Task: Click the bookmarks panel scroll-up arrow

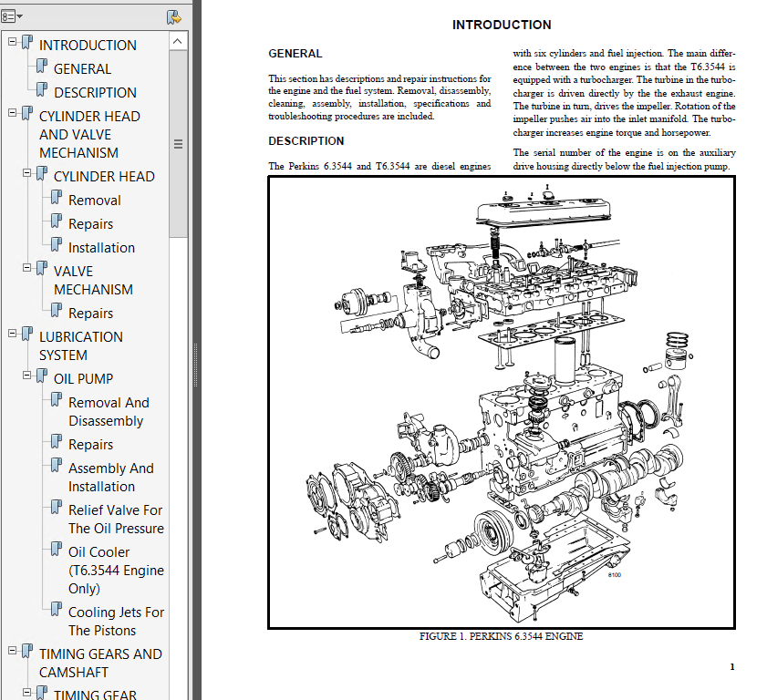Action: pos(178,41)
